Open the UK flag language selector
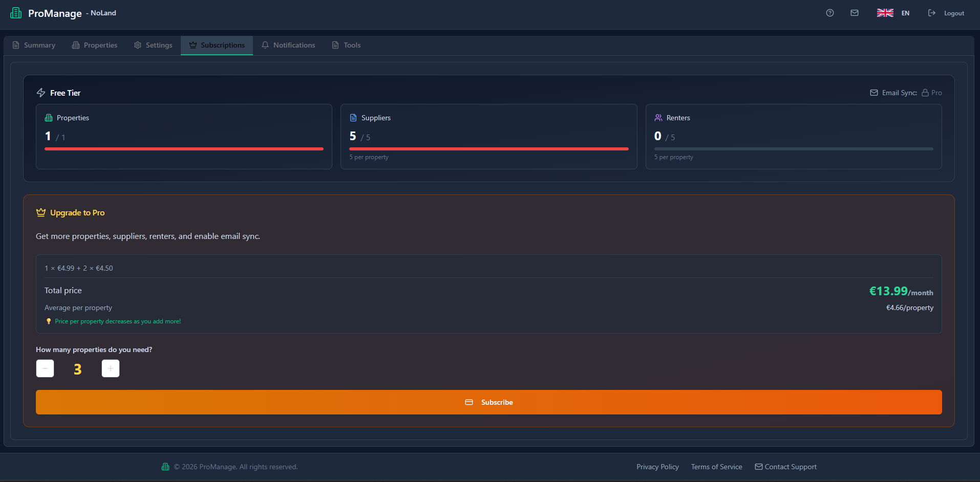980x482 pixels. [x=885, y=13]
